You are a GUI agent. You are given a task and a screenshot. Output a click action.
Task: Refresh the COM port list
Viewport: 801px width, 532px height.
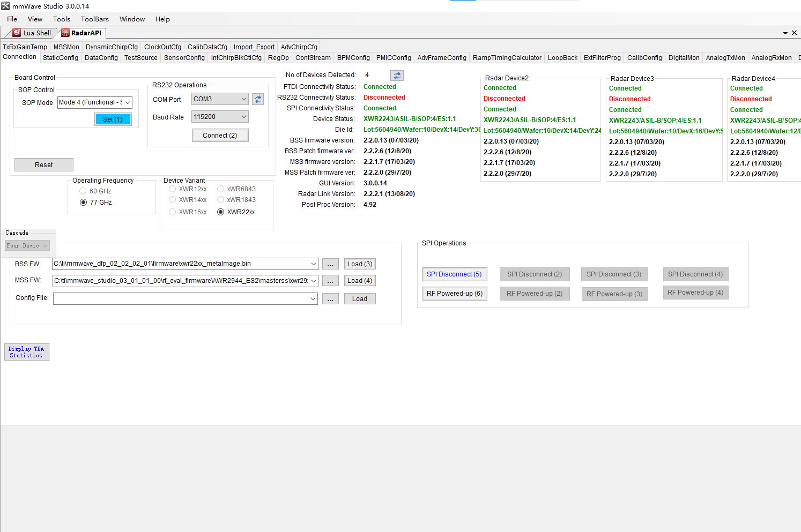258,99
